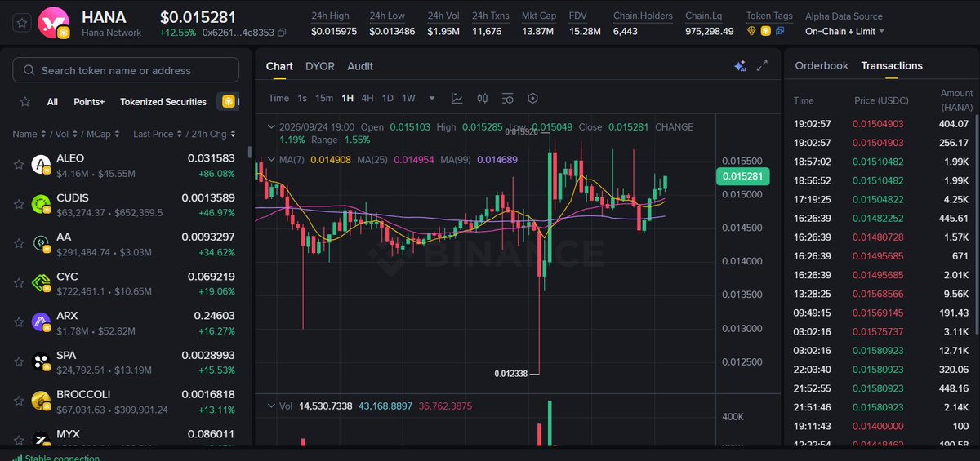Viewport: 980px width, 461px height.
Task: Sort token list by 24h Chg
Action: 212,134
